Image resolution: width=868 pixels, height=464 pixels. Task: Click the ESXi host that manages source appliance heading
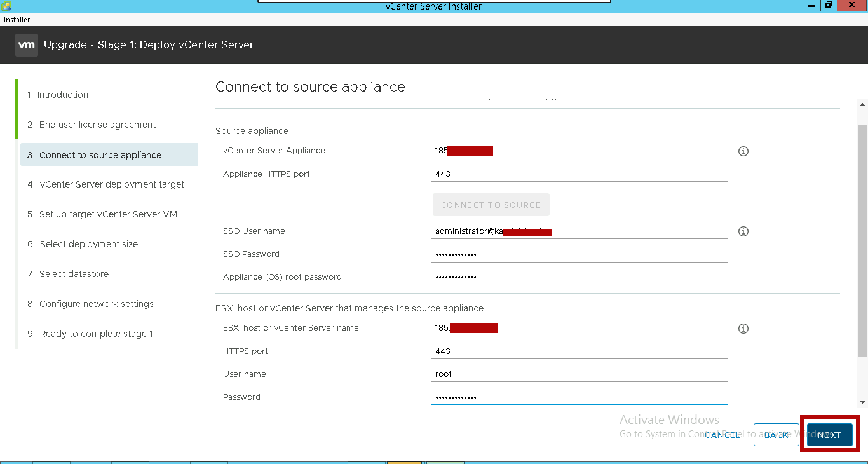[349, 308]
